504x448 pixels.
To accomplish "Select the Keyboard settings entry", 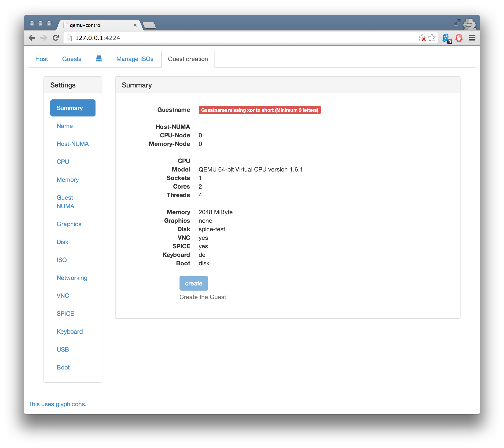I will pyautogui.click(x=70, y=332).
